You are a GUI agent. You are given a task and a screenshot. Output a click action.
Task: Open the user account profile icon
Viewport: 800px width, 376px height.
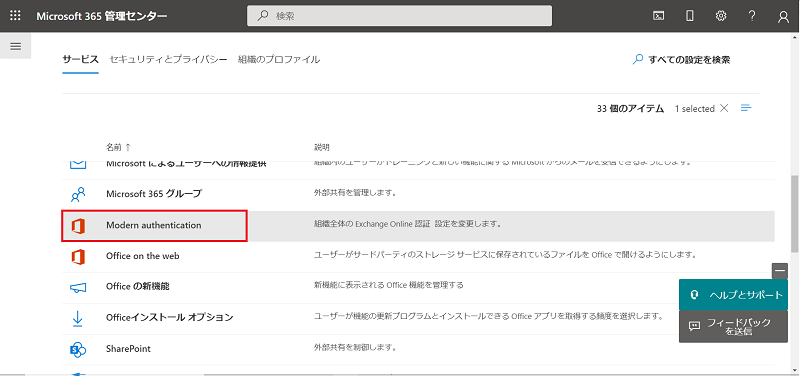[783, 16]
